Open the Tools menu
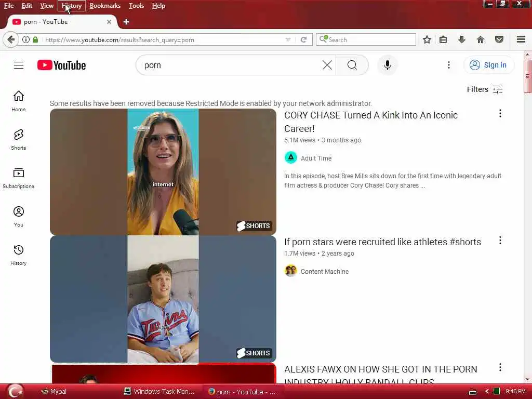532x399 pixels. click(137, 6)
